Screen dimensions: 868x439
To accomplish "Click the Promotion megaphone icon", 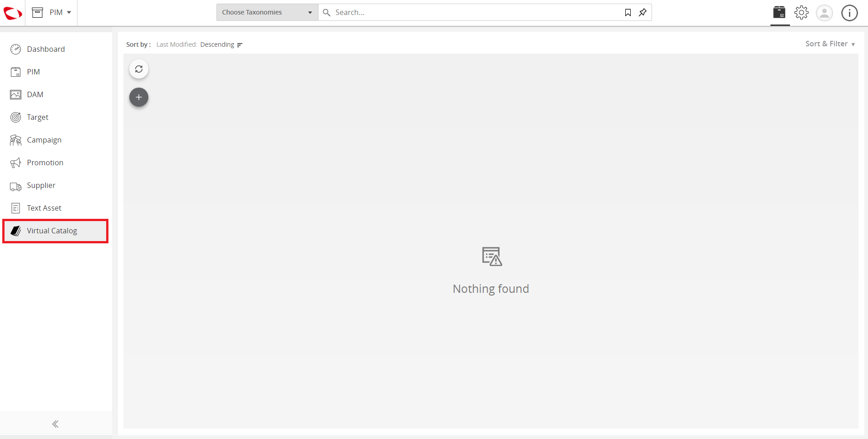I will tap(16, 163).
